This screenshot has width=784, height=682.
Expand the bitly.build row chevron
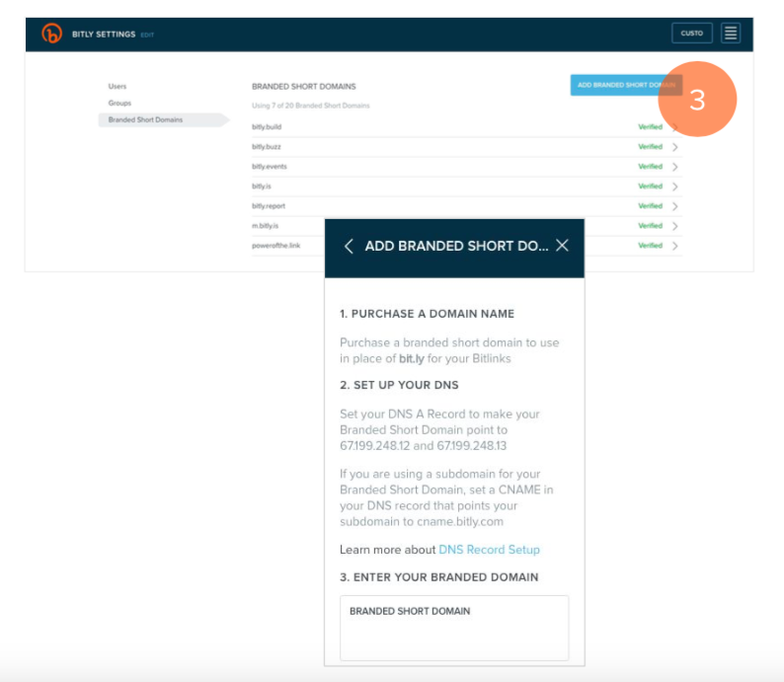(x=674, y=127)
